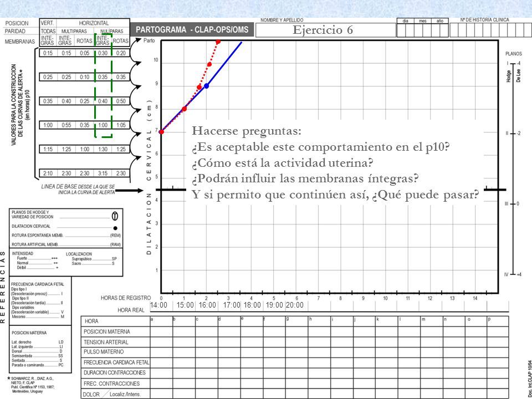This screenshot has height=399, width=532.
Task: Click the 'IV +4' mark on planos scale
Action: click(513, 274)
